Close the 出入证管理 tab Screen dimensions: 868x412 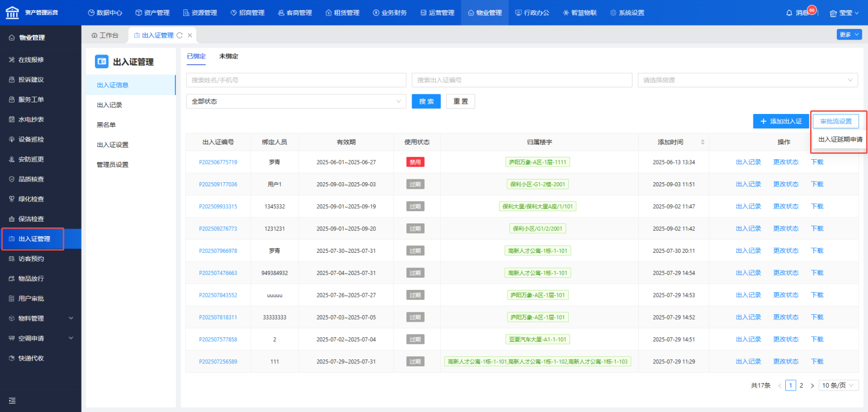coord(190,35)
